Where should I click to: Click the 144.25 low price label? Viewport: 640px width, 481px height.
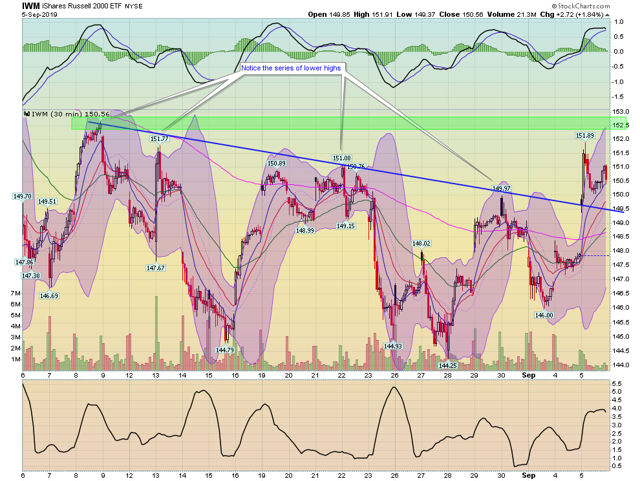point(448,365)
